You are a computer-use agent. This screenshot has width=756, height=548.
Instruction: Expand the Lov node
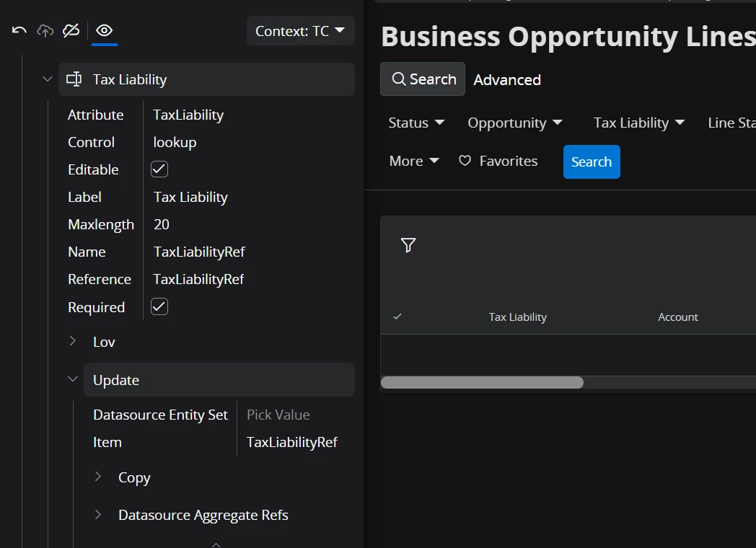tap(72, 341)
